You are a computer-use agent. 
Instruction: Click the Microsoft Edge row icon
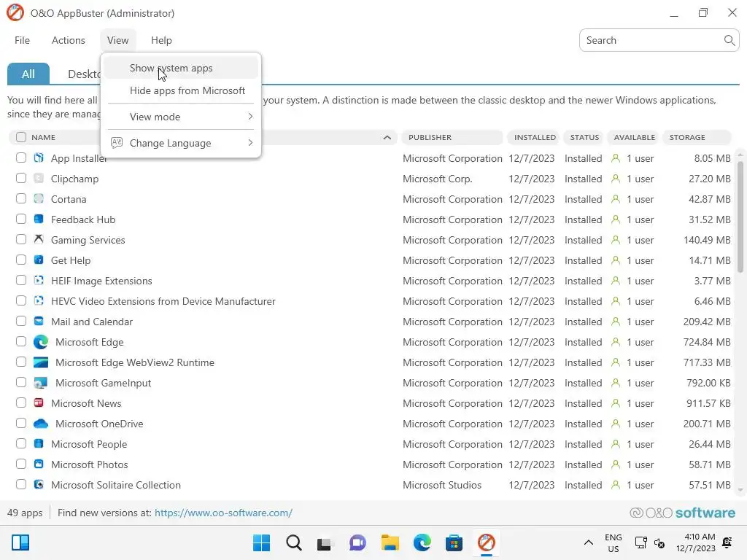click(41, 342)
